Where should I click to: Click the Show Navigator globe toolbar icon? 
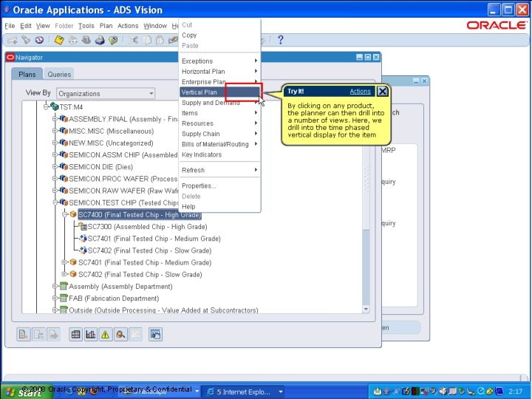[x=39, y=40]
